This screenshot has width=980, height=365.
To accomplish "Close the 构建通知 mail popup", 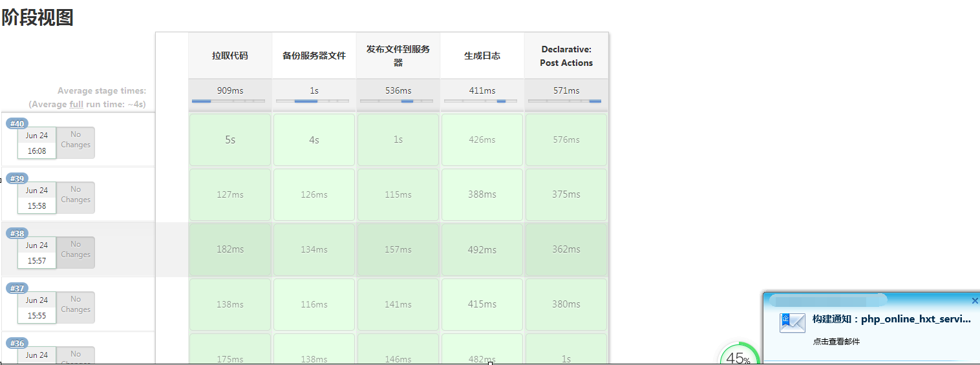I will pos(975,300).
